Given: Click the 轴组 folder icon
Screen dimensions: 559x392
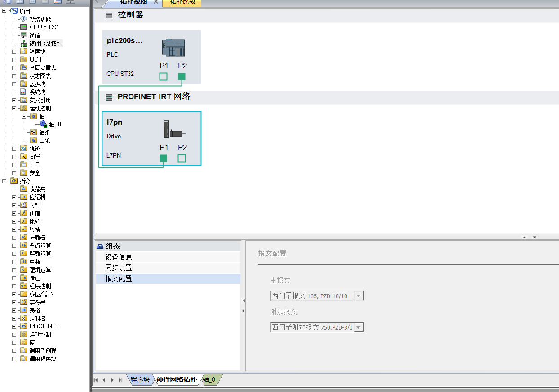Looking at the screenshot, I should click(34, 132).
